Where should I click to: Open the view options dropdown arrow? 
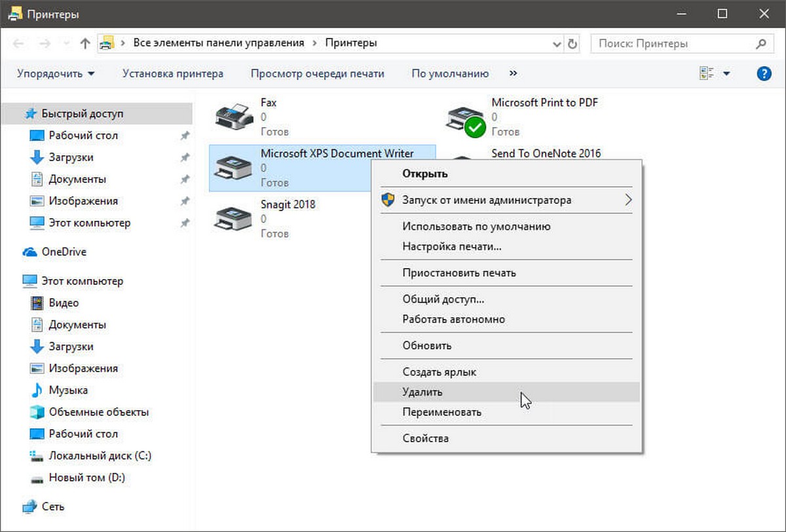726,74
